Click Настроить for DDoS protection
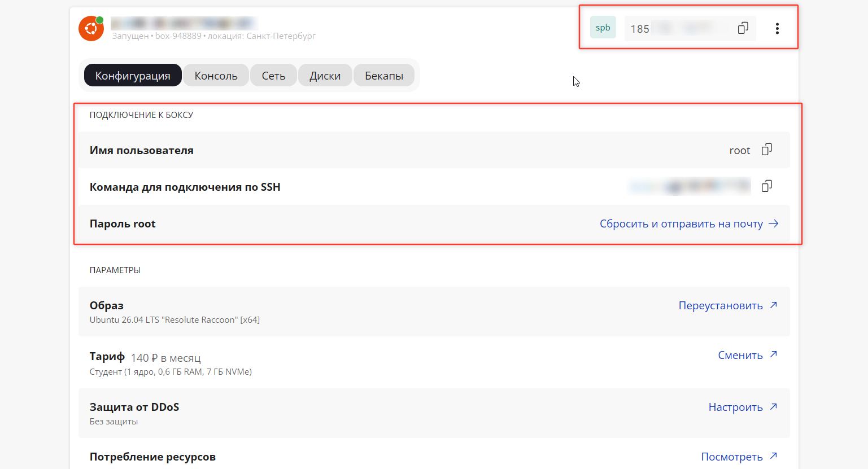The image size is (868, 469). click(743, 407)
